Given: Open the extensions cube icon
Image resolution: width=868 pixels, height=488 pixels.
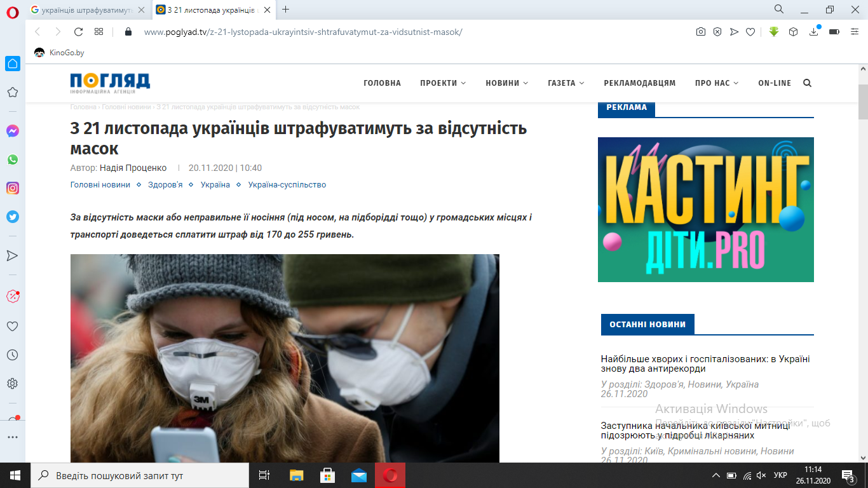Looking at the screenshot, I should click(x=793, y=32).
